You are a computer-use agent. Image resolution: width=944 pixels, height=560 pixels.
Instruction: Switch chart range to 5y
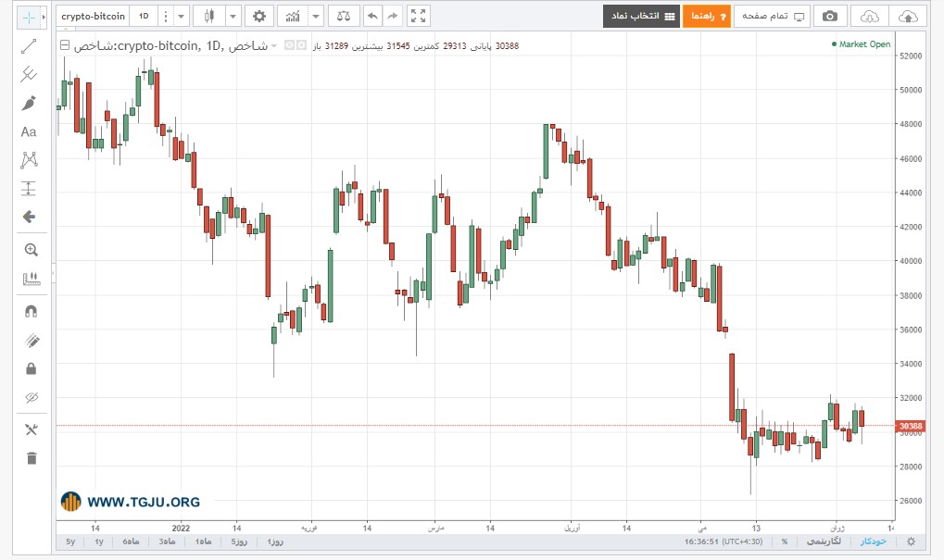coord(70,541)
